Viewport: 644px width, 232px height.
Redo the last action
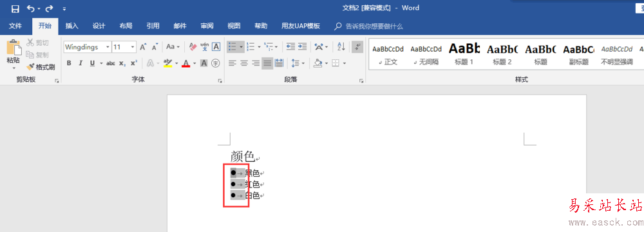coord(50,8)
